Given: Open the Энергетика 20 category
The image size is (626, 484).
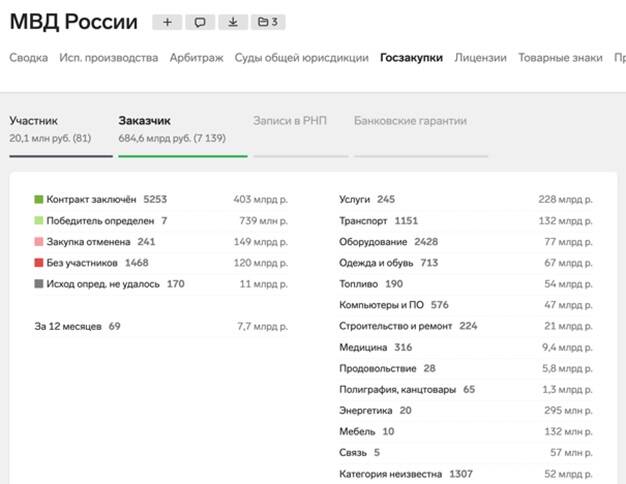Looking at the screenshot, I should tap(466, 411).
